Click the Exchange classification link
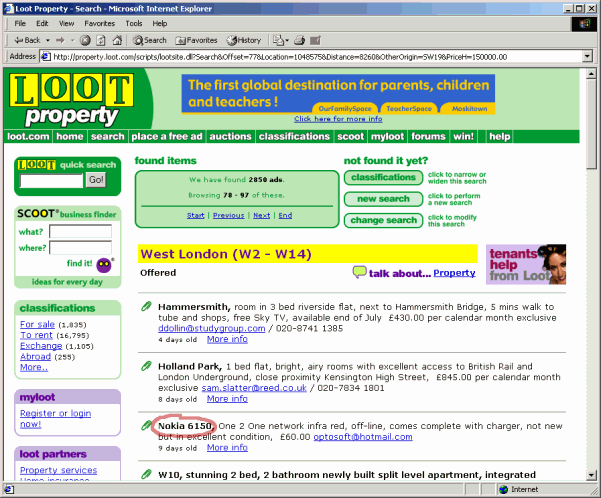The width and height of the screenshot is (601, 498). 41,346
